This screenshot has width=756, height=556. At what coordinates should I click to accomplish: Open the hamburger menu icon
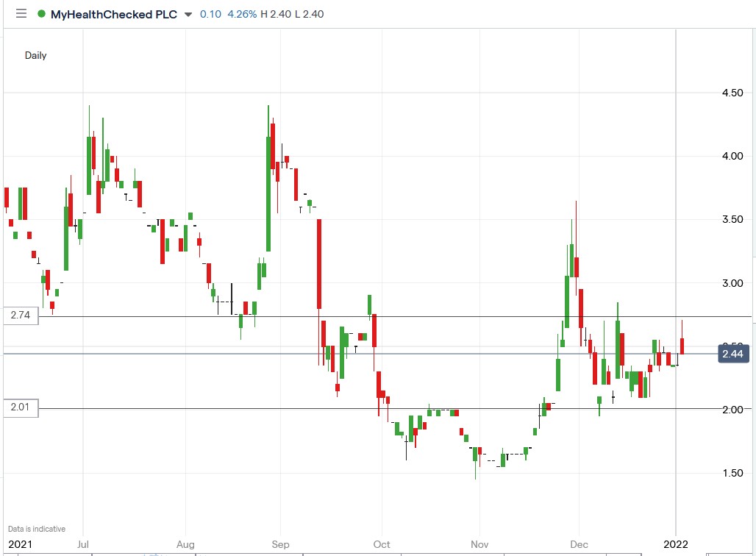tap(21, 13)
